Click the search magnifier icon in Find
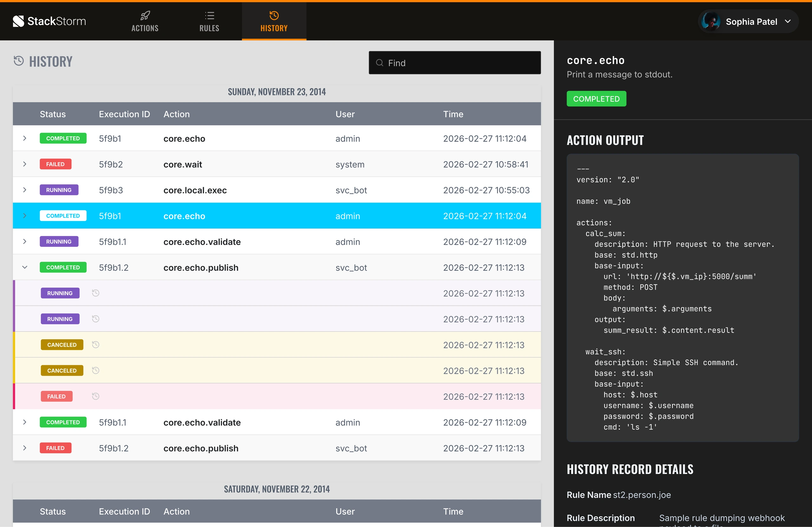This screenshot has height=527, width=812. coord(379,63)
